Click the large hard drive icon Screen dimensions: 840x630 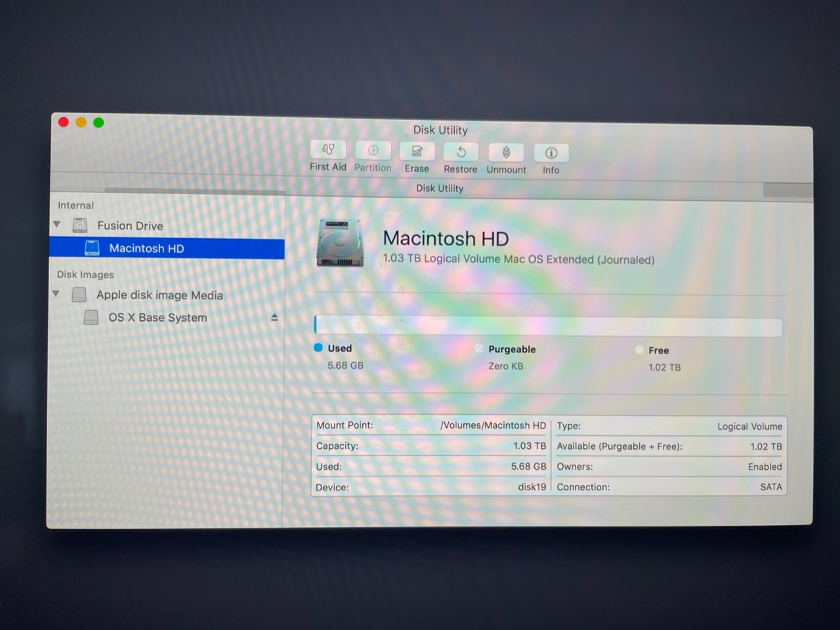(340, 242)
